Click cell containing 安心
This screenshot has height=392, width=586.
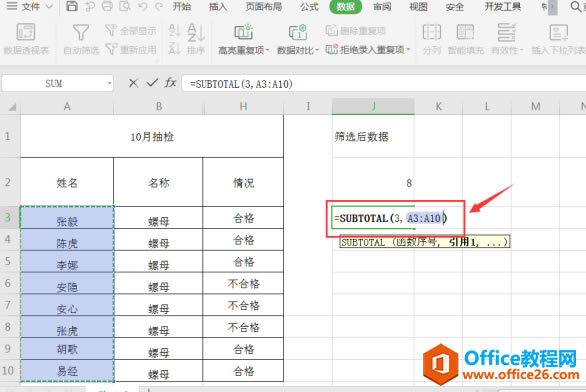[67, 305]
